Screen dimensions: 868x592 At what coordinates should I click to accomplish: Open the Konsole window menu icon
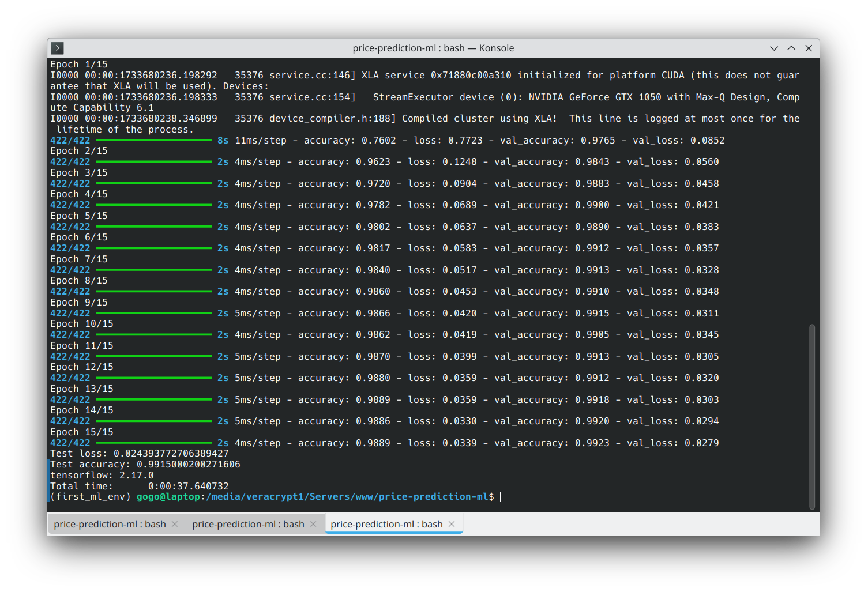(x=57, y=48)
